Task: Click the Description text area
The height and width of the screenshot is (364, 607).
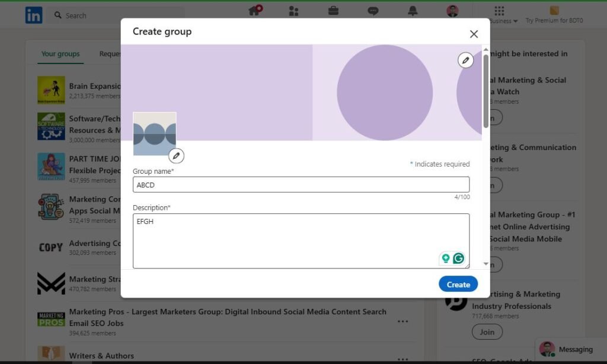Action: pos(301,241)
